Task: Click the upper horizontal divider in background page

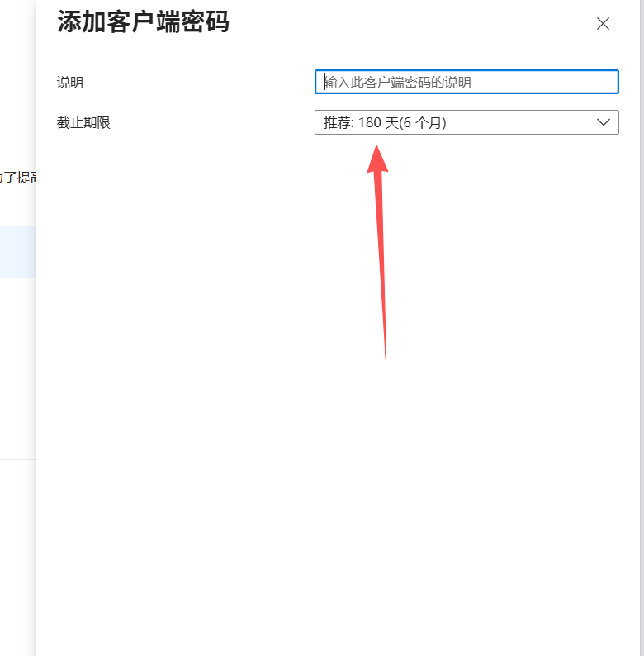Action: [17, 131]
